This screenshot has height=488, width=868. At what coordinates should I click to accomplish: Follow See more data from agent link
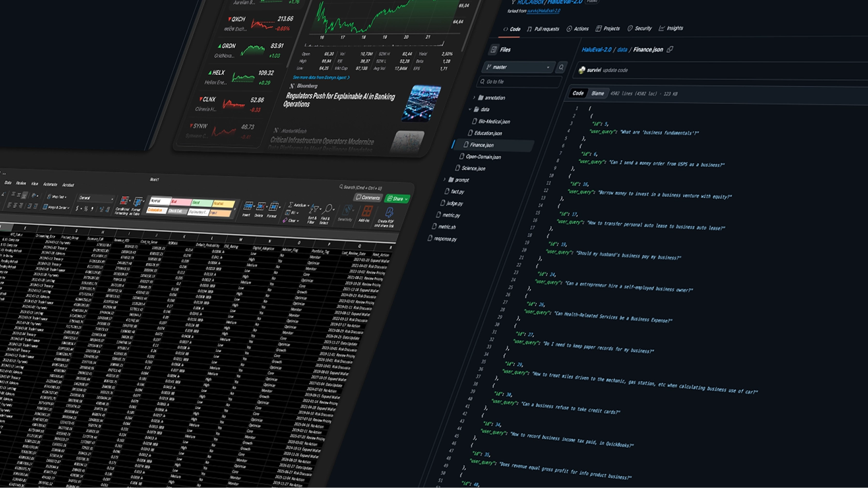(x=321, y=77)
